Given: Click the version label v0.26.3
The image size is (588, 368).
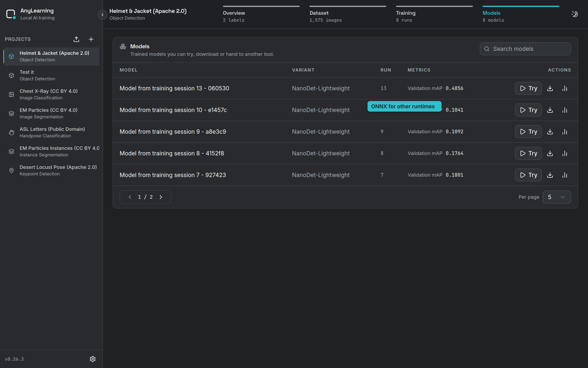Looking at the screenshot, I should tap(14, 359).
